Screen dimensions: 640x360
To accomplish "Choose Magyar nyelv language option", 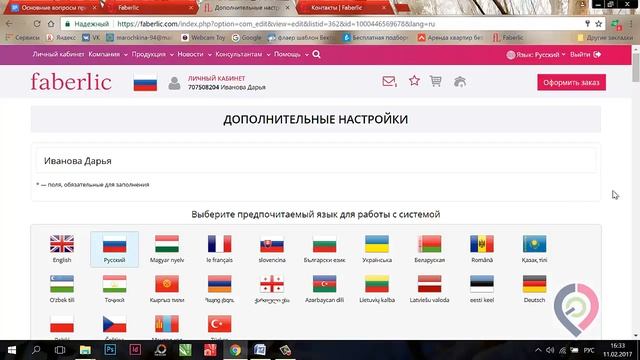I will pyautogui.click(x=167, y=249).
